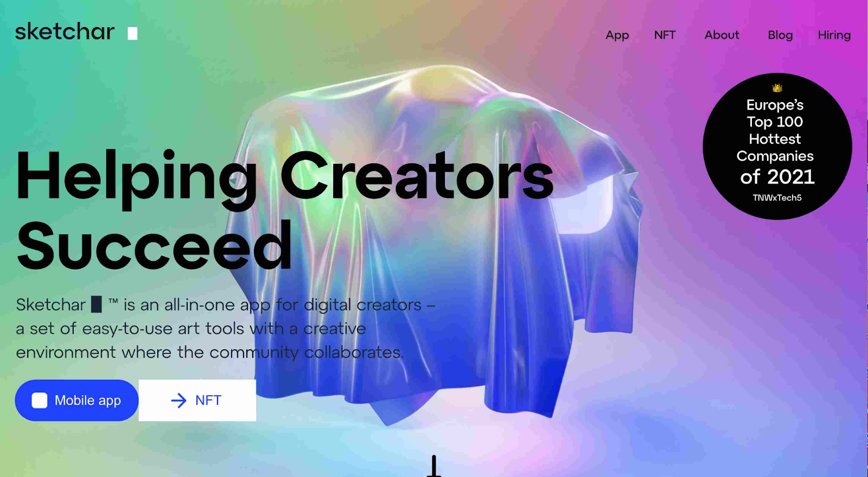Click the Helping Creators Succeed headline

284,211
